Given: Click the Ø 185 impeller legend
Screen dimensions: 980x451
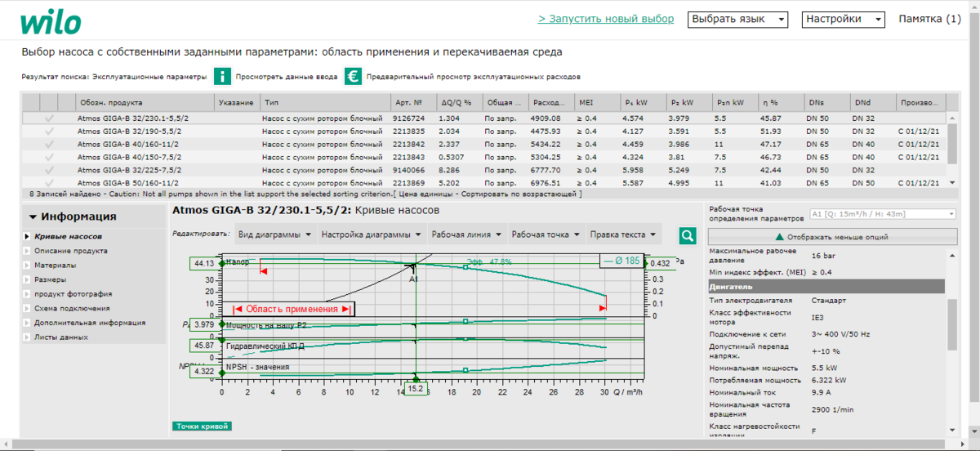Looking at the screenshot, I should [621, 261].
